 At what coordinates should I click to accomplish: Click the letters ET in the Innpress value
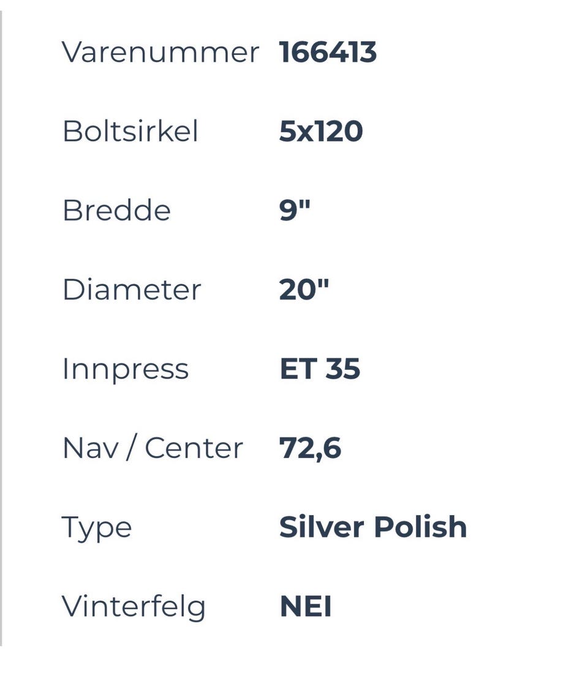tap(298, 369)
